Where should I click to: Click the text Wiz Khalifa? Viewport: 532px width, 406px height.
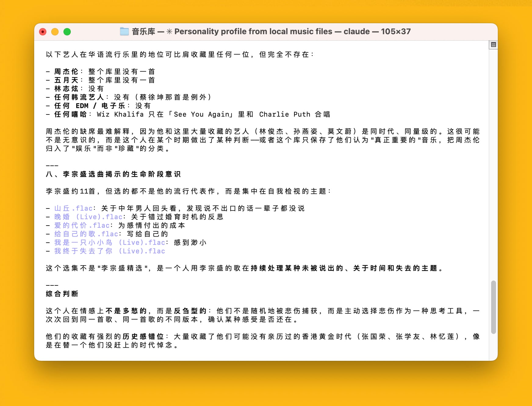(x=120, y=114)
